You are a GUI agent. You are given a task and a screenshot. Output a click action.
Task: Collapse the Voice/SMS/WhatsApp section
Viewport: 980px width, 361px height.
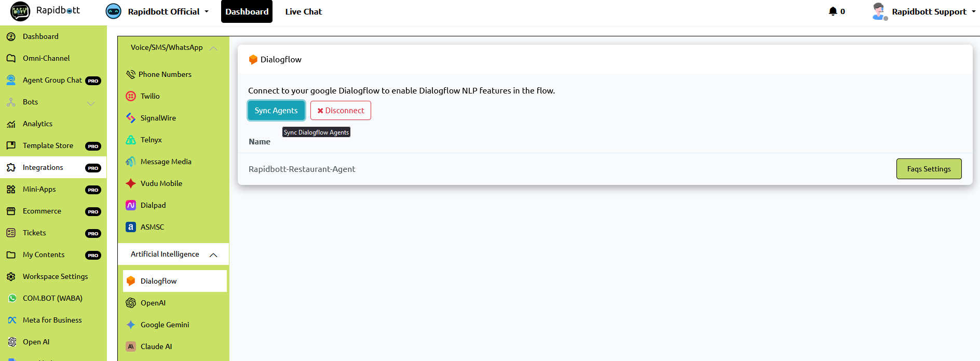(213, 48)
